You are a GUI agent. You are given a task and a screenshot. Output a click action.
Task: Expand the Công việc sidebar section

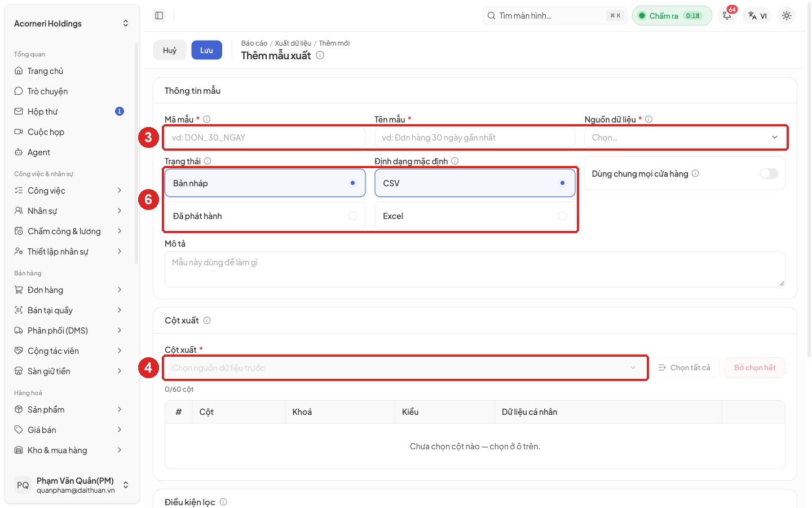tap(70, 191)
